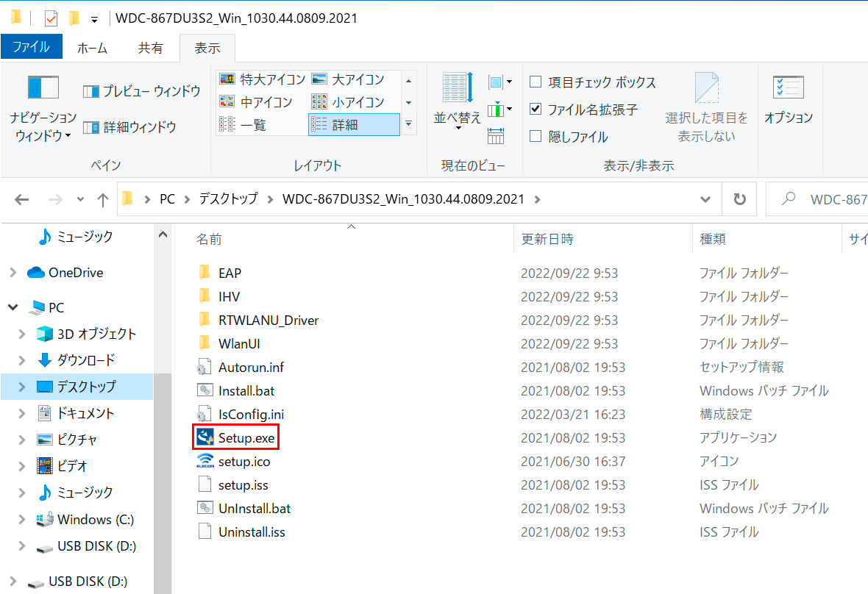Open Customize Quick Access Toolbar dropdown
The image size is (868, 594).
pyautogui.click(x=94, y=19)
